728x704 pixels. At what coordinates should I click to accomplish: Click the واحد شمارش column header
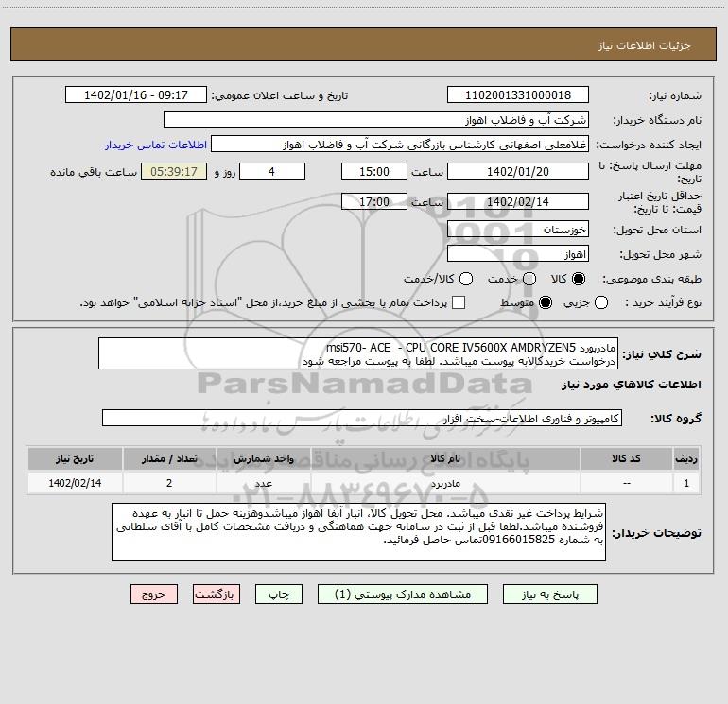coord(263,458)
